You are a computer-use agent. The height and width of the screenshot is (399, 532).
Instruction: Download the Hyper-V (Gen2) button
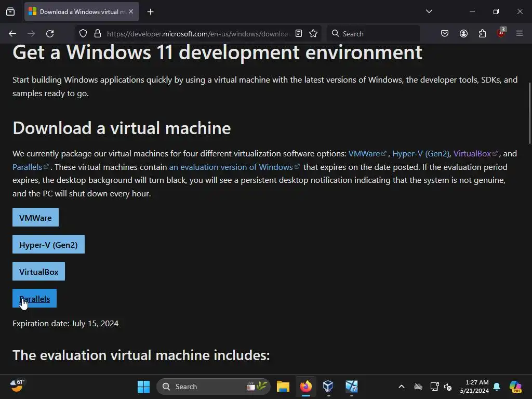tap(48, 245)
